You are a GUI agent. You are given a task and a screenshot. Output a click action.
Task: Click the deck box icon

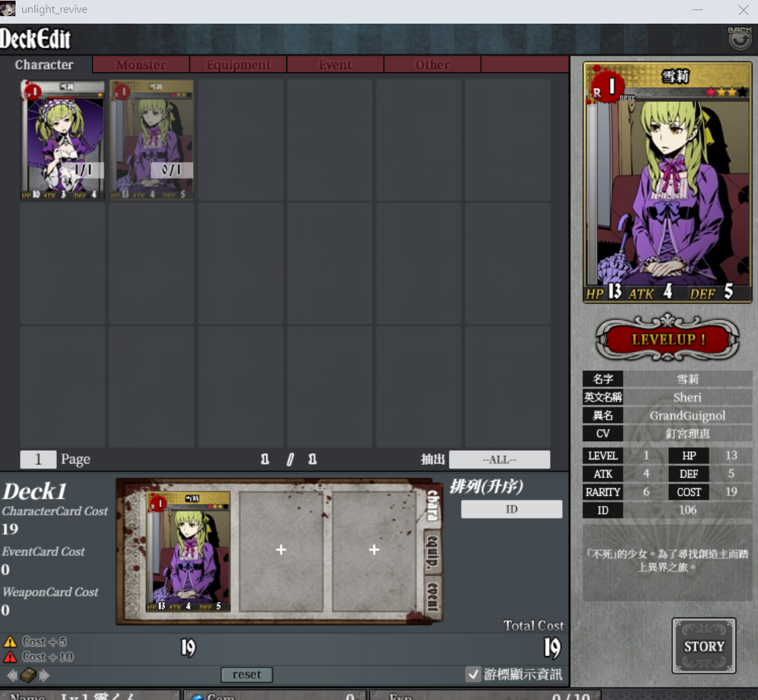pos(28,675)
